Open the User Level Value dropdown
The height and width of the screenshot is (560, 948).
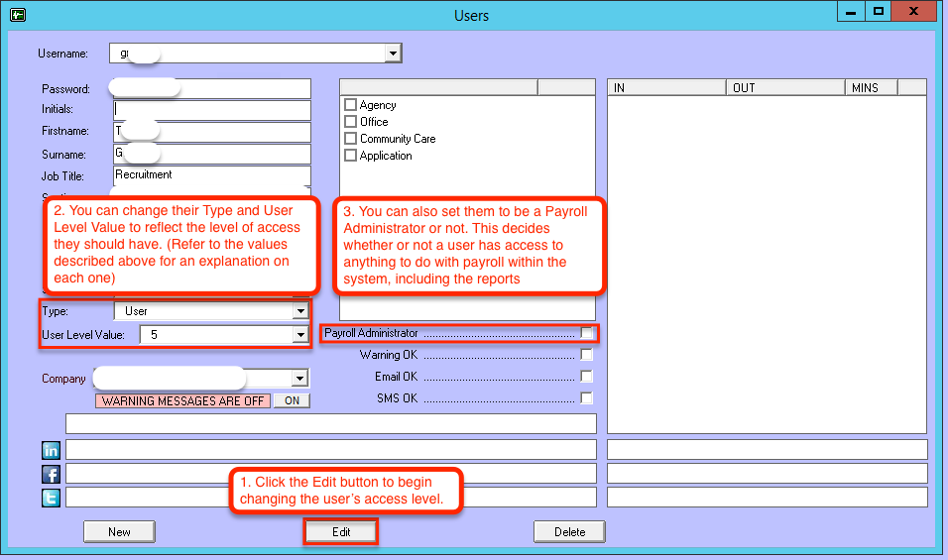[x=300, y=335]
